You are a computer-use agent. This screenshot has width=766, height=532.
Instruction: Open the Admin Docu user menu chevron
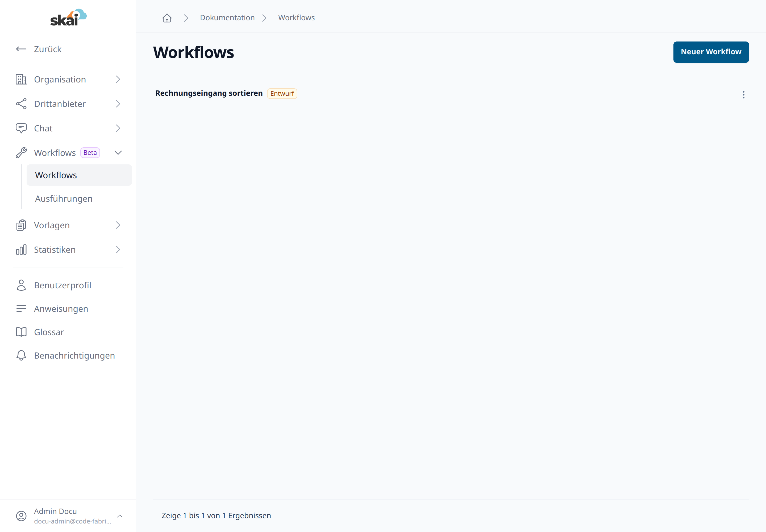120,516
